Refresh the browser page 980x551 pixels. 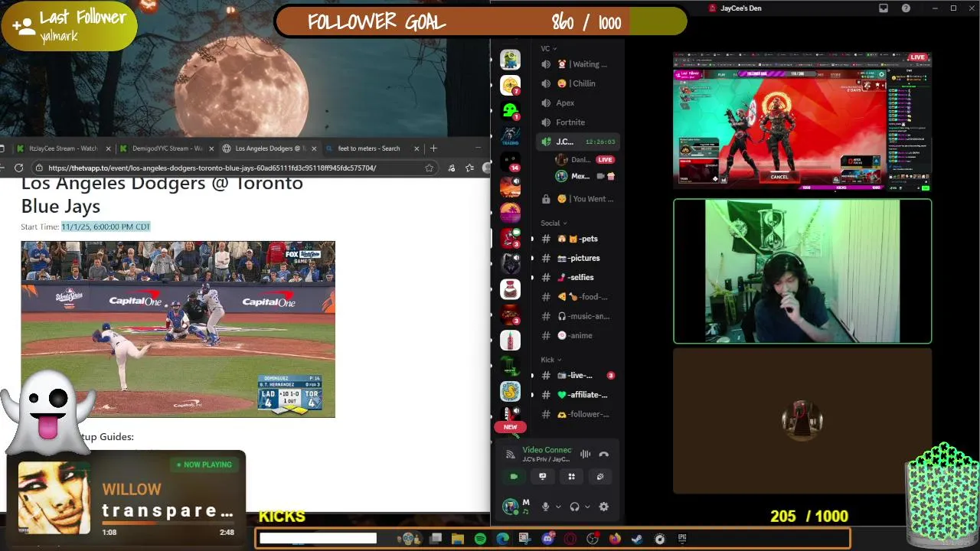coord(19,168)
